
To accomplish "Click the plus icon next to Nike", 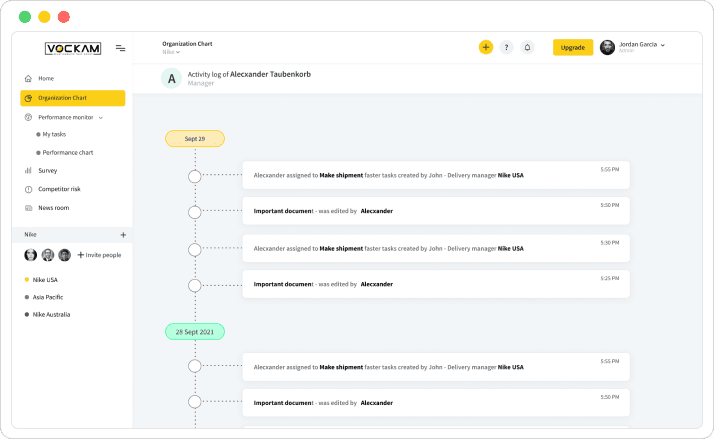I will point(123,235).
